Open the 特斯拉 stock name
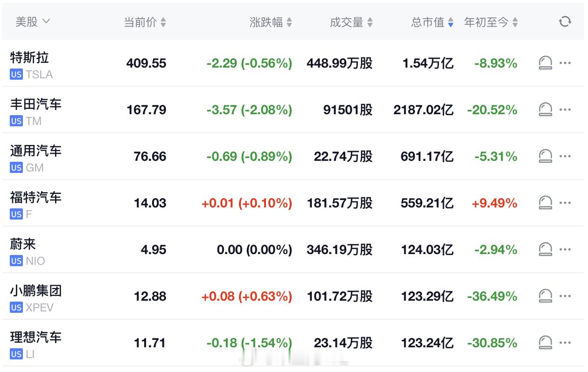Screen dimensions: 588x372 [x=29, y=57]
